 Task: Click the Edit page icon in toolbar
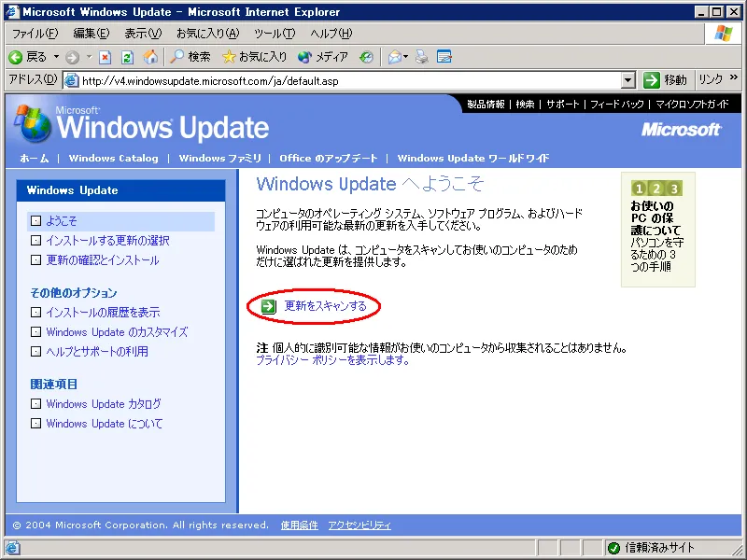(x=444, y=57)
